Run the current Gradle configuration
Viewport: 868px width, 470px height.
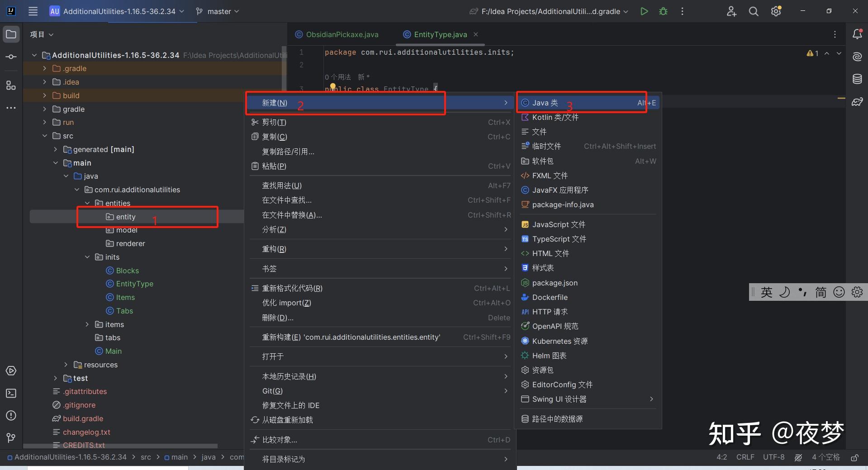[x=644, y=11]
